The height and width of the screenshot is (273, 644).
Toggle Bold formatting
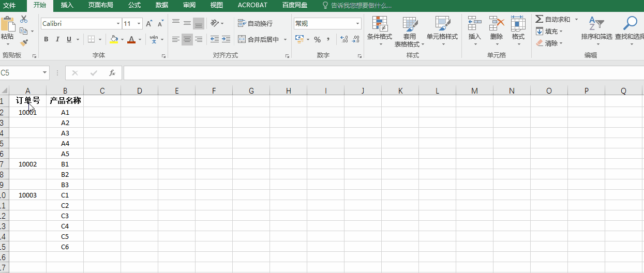pyautogui.click(x=46, y=39)
